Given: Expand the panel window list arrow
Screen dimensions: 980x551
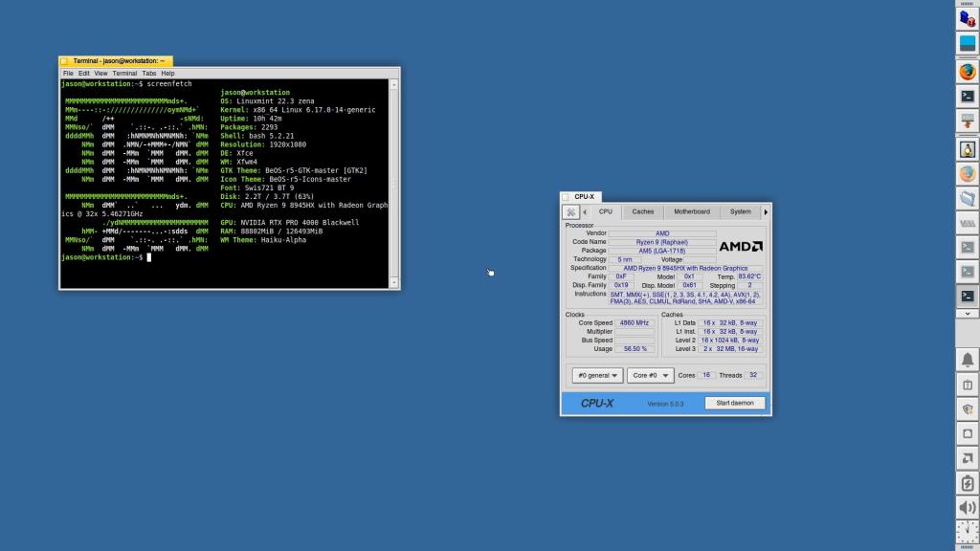Looking at the screenshot, I should [968, 314].
